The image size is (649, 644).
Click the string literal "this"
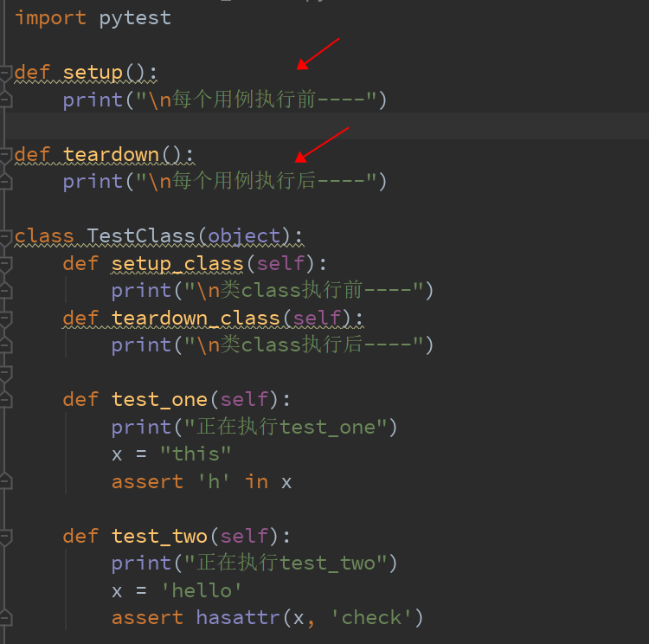(x=196, y=454)
